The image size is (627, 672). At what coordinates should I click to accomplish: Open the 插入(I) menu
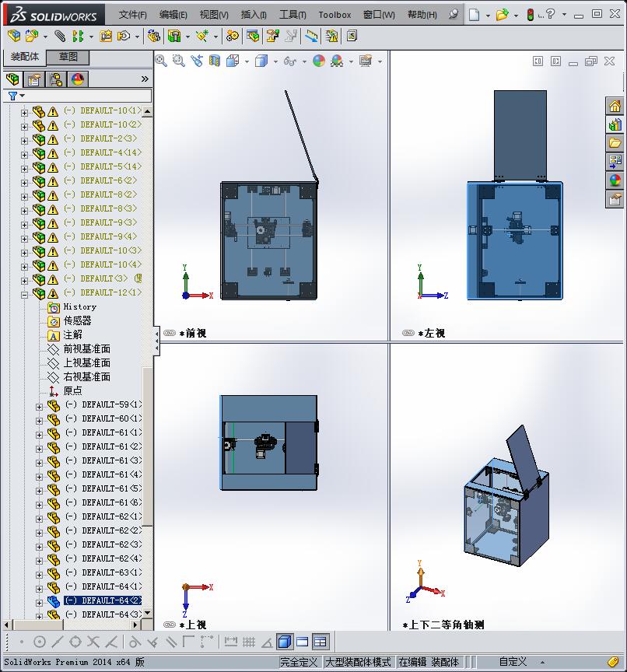coord(254,15)
